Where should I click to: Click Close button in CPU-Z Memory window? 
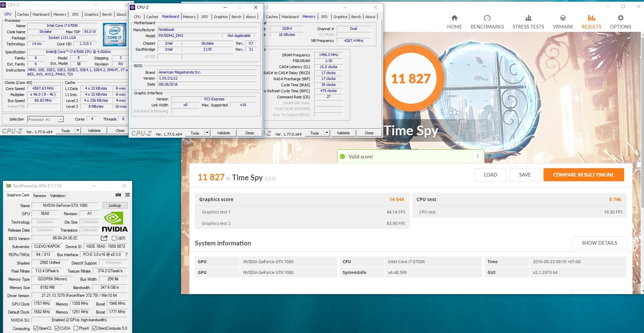369,133
